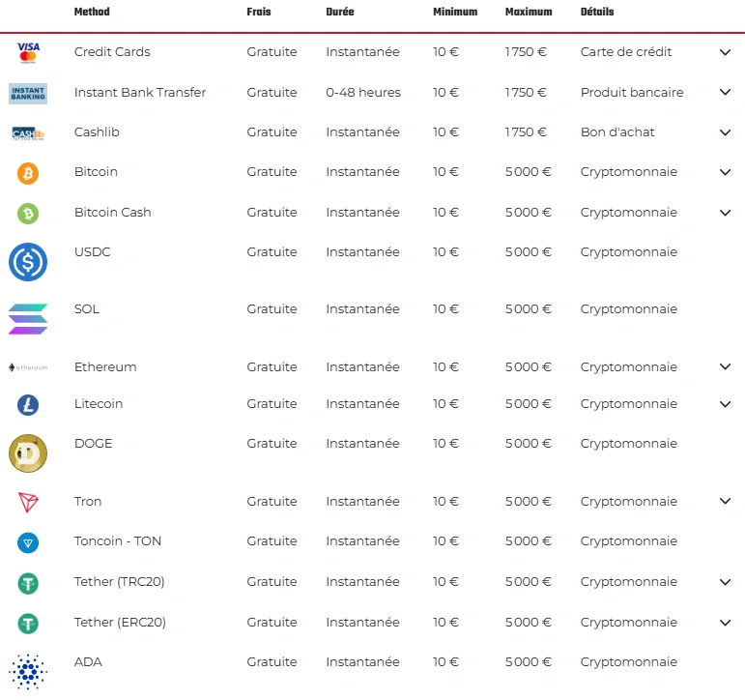745x700 pixels.
Task: Click the Tether (ERC20) method name
Action: tap(120, 623)
